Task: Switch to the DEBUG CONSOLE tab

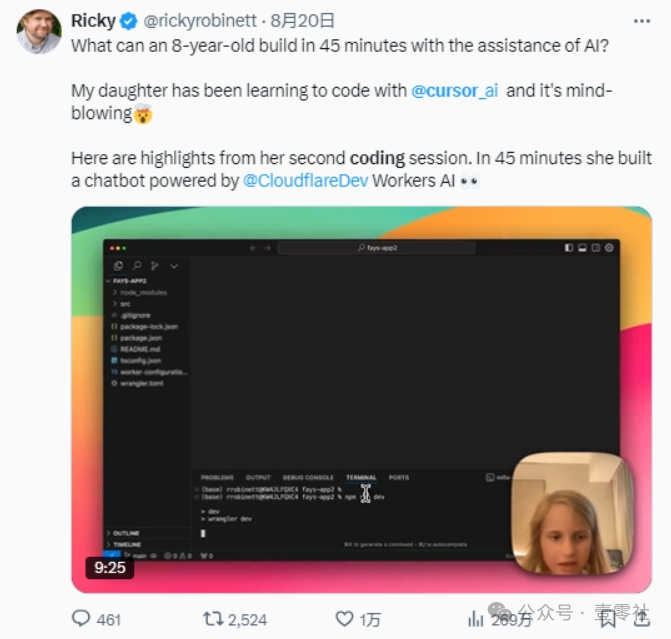Action: tap(307, 478)
